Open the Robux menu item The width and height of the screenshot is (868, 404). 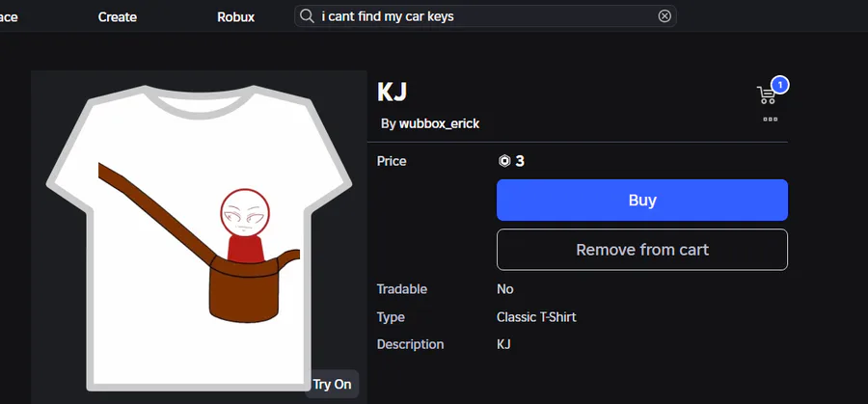pyautogui.click(x=236, y=17)
